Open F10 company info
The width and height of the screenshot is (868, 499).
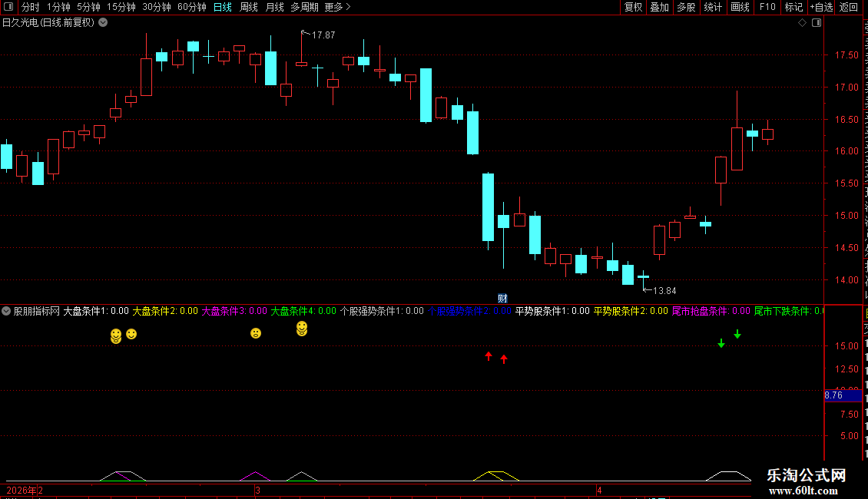click(x=767, y=7)
